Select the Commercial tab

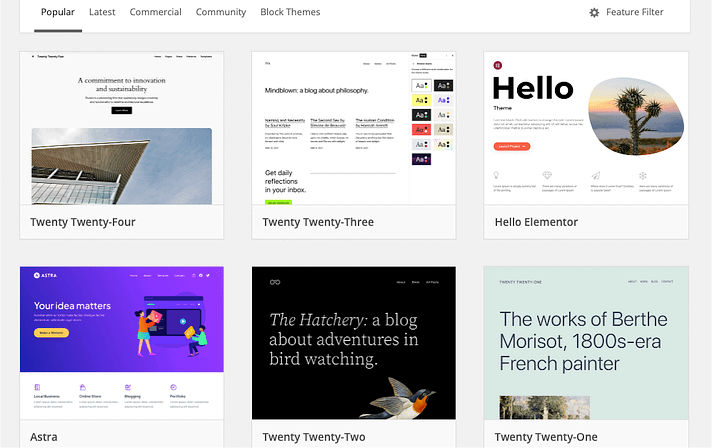[x=155, y=12]
